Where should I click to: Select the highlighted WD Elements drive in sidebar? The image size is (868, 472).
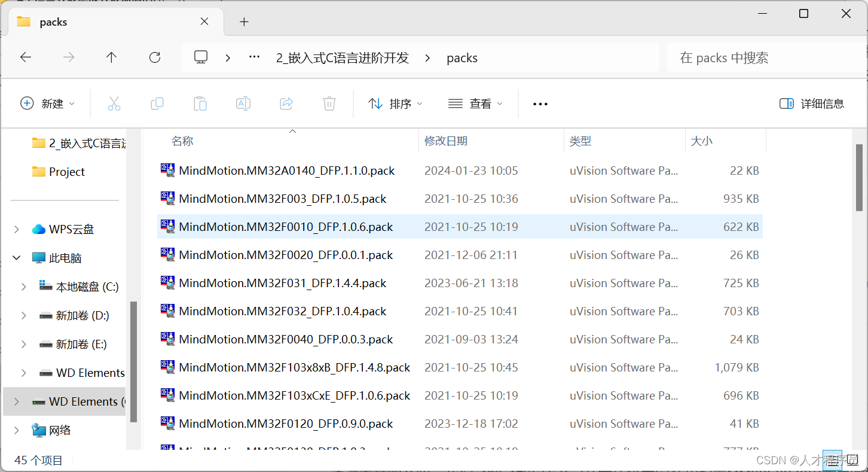coord(65,401)
